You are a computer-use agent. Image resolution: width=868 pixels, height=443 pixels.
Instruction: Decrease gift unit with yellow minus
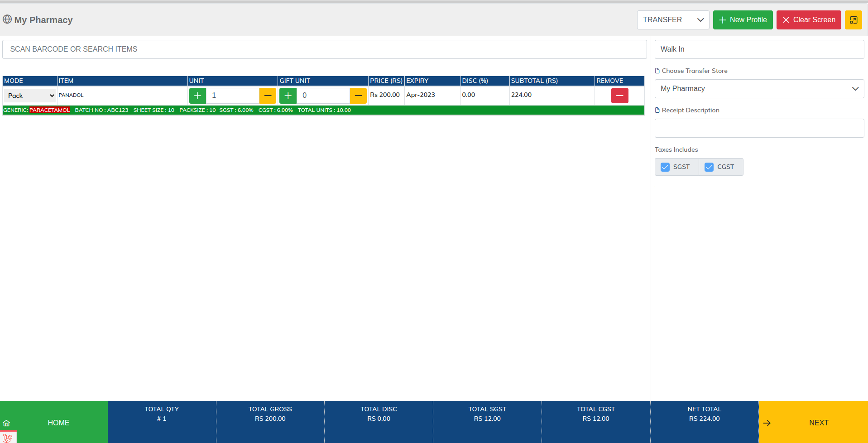358,96
